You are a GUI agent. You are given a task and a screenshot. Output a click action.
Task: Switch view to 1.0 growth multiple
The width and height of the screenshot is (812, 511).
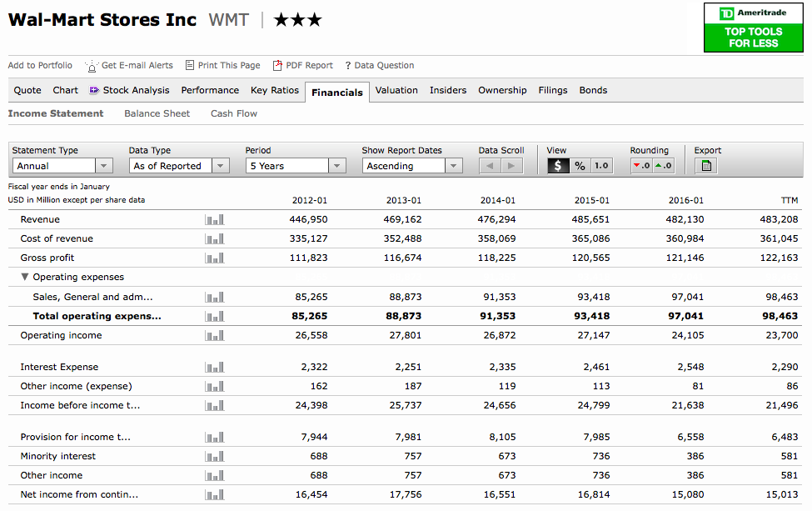click(602, 166)
